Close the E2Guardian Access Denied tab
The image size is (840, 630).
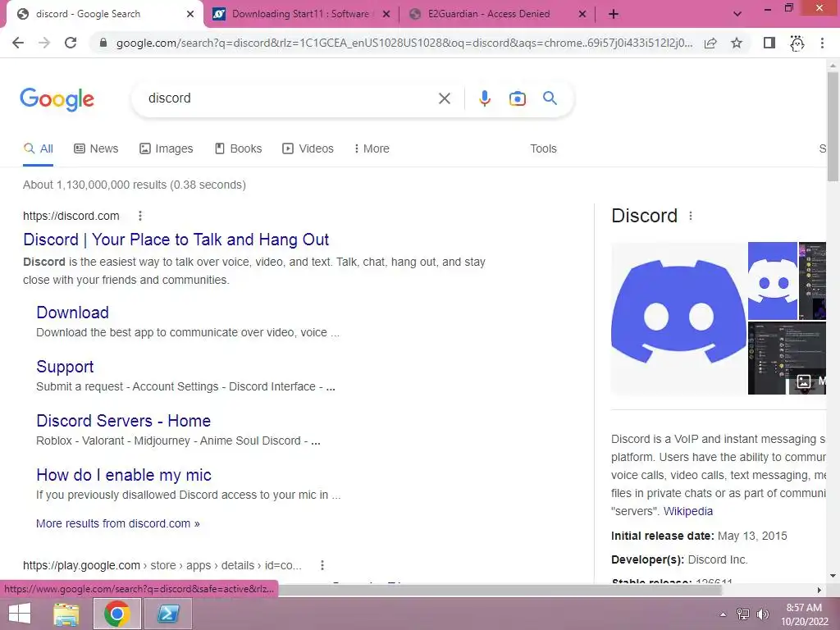coord(582,14)
